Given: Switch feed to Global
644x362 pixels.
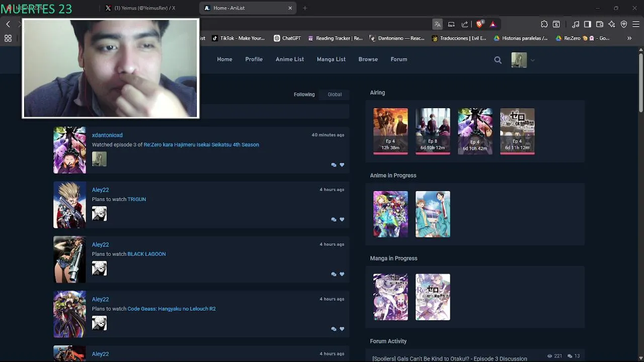Looking at the screenshot, I should point(335,95).
